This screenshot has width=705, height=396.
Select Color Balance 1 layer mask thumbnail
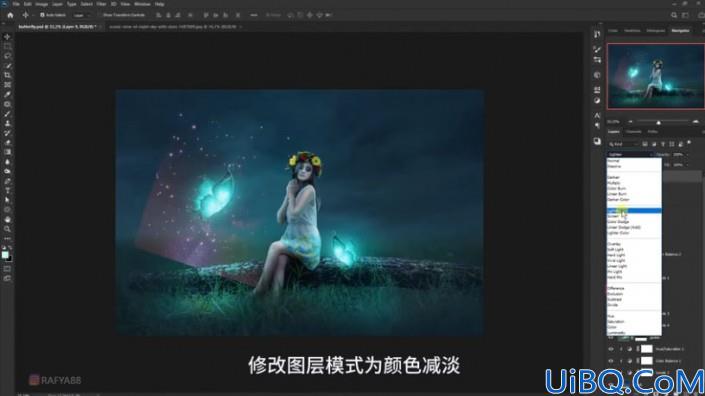[x=646, y=361]
